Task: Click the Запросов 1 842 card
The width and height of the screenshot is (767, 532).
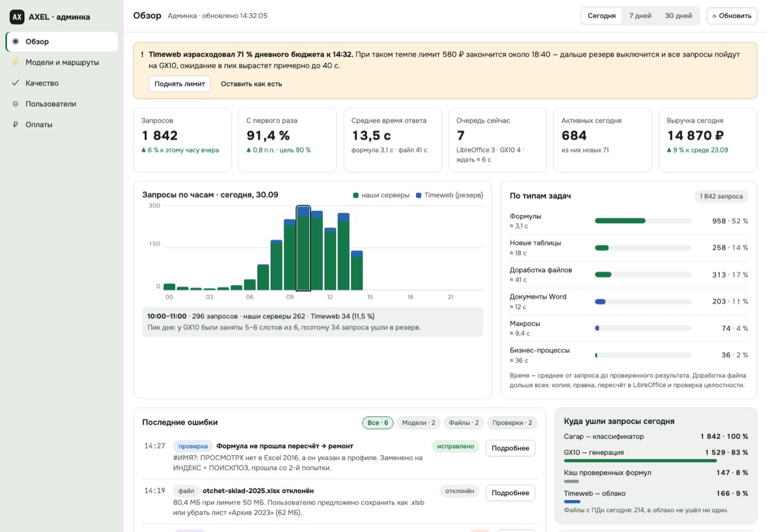Action: pyautogui.click(x=182, y=140)
